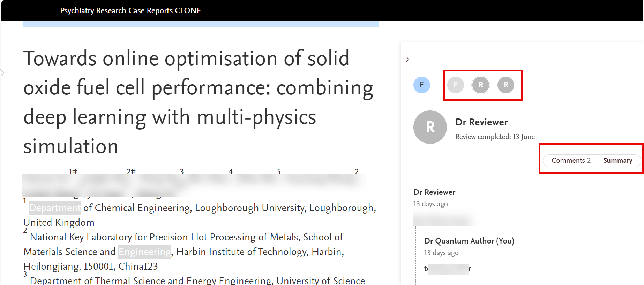
Task: Switch to the Summary tab
Action: (x=617, y=160)
